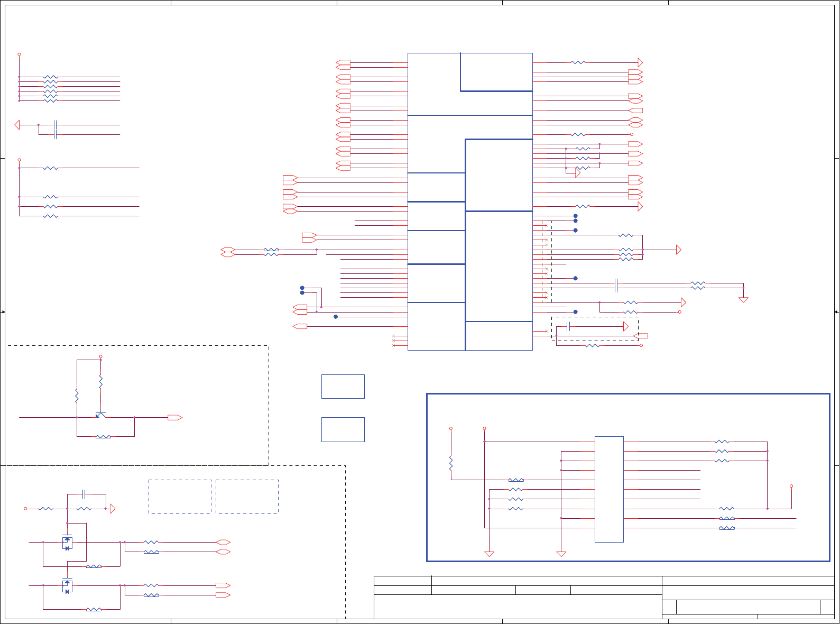Click power arrow next to the MOSFET circuit capacitor

[112, 509]
